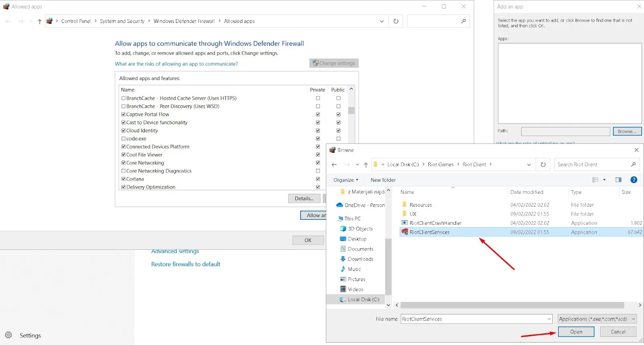Click the Settings gear icon at bottom-left

coord(8,335)
